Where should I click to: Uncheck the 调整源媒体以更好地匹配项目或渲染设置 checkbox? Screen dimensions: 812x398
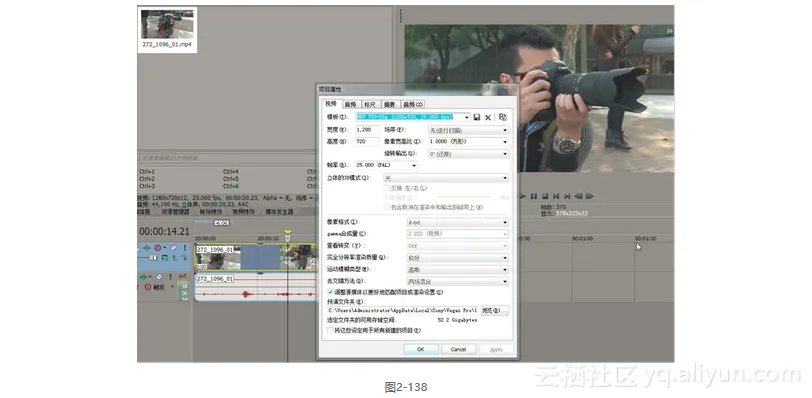(x=330, y=292)
